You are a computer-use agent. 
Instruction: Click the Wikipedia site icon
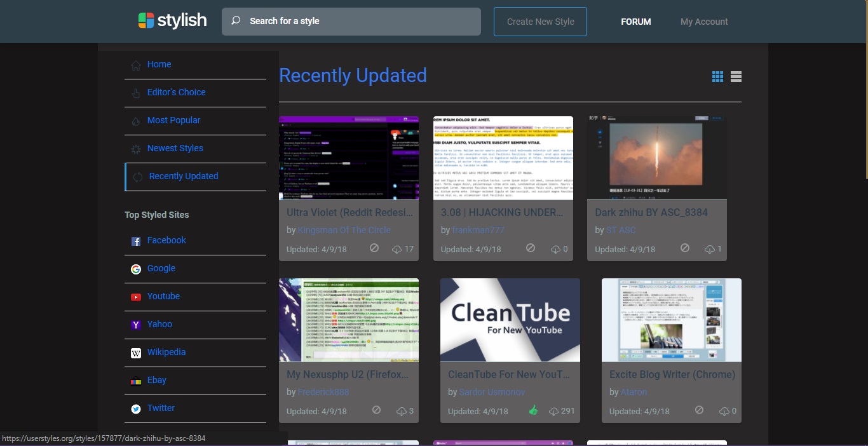point(136,353)
